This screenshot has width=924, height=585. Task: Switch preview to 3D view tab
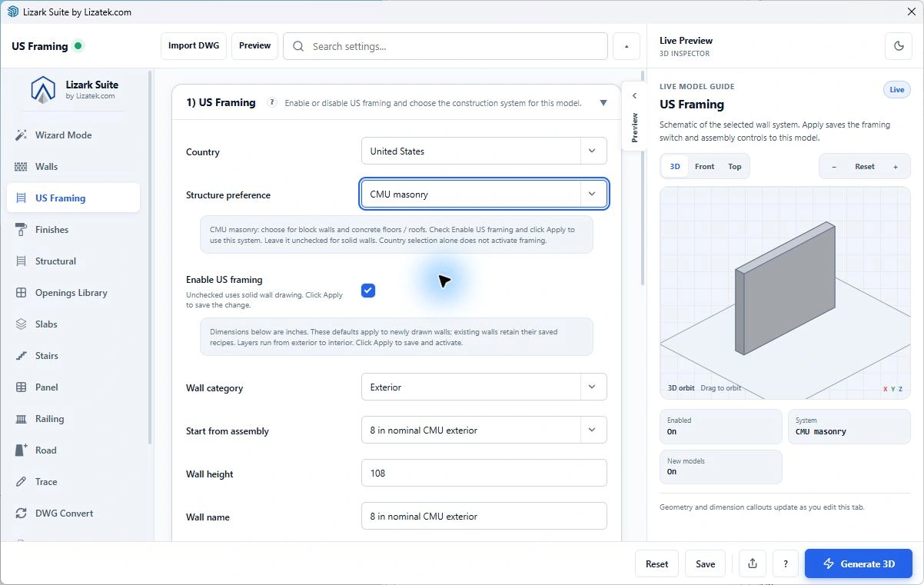(675, 167)
